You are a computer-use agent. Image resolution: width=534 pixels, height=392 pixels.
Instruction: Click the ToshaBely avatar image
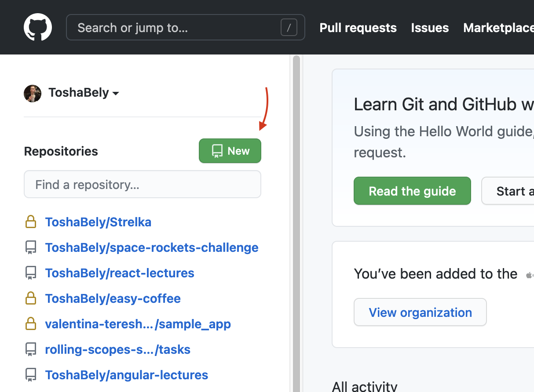33,93
